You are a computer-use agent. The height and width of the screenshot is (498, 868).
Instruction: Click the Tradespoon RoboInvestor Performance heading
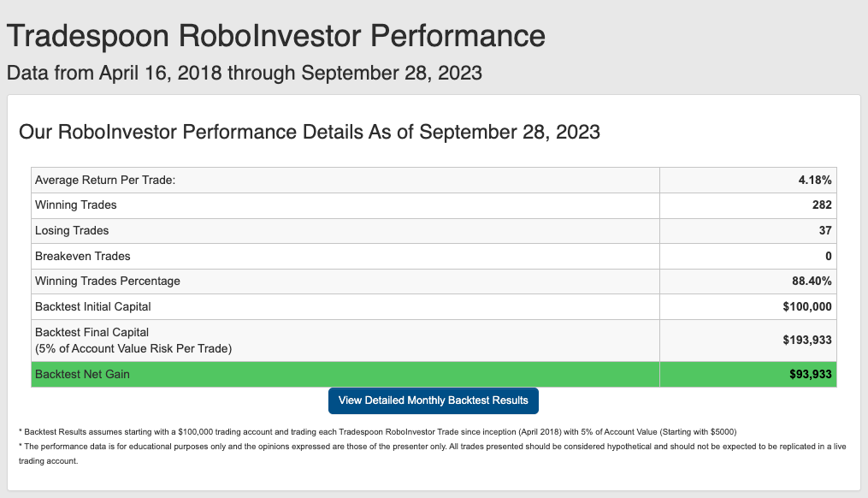275,36
